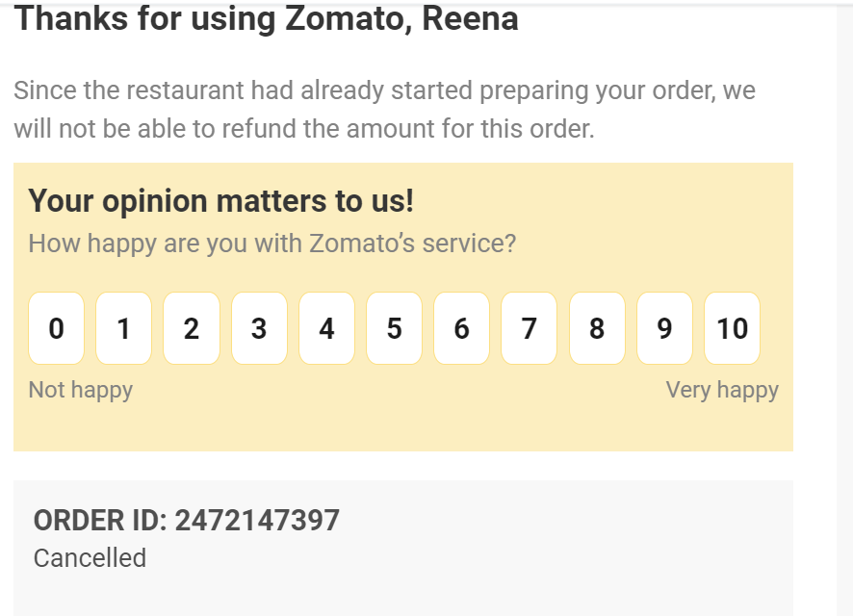Give a happiness score of 6

tap(461, 328)
